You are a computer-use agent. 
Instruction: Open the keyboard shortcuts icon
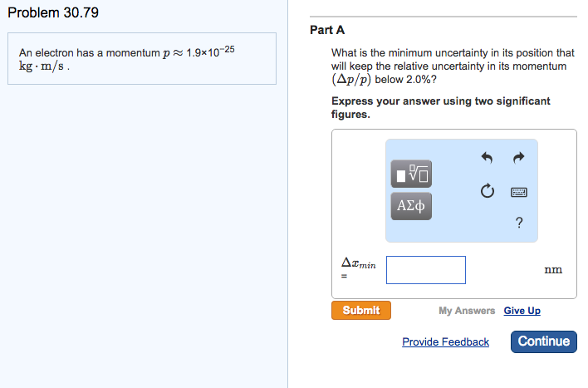tap(520, 192)
